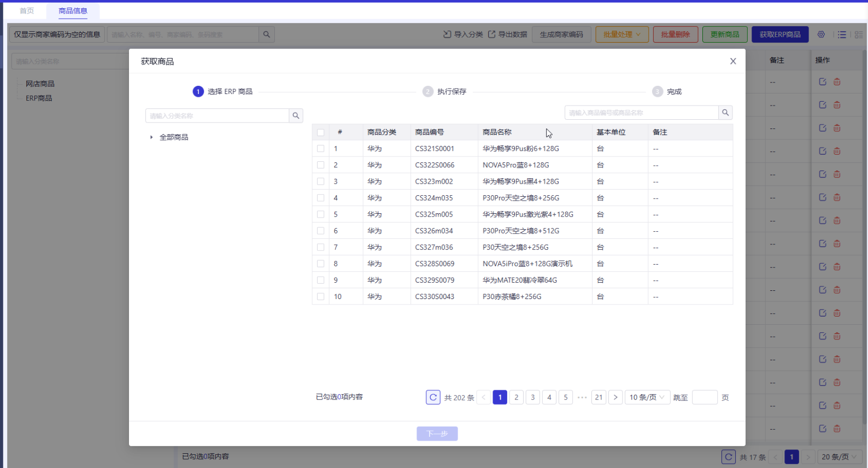
Task: Switch to list view icon in toolbar
Action: tap(842, 34)
